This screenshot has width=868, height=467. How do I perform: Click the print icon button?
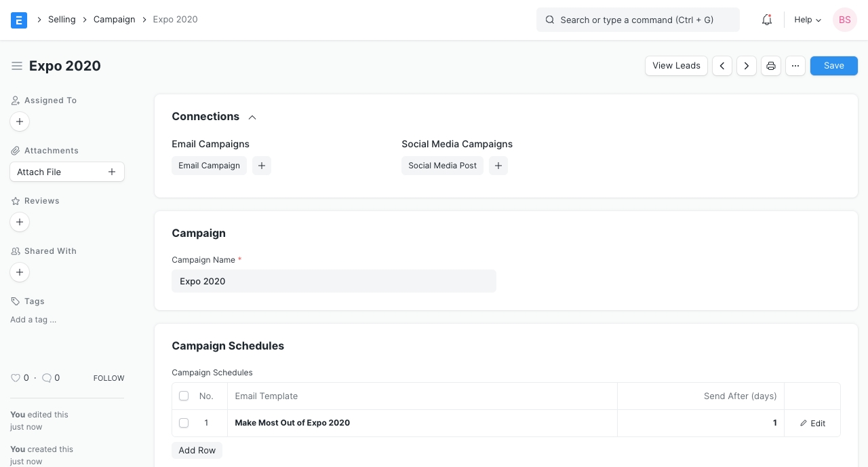coord(771,66)
